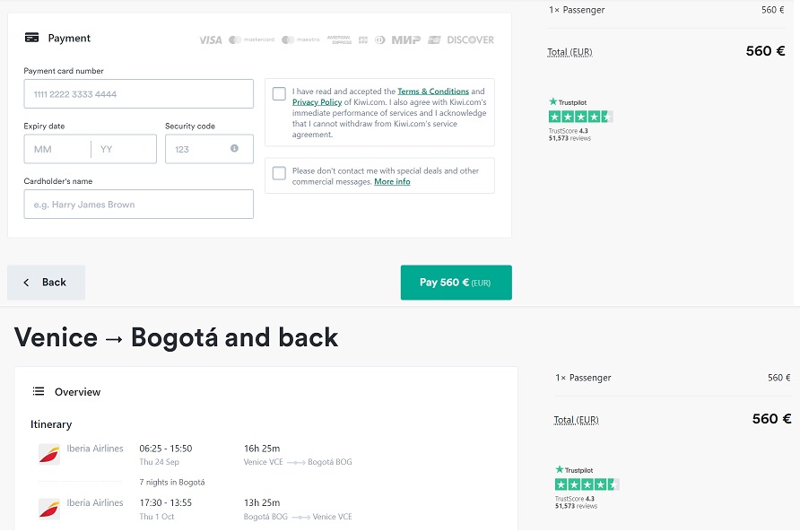Click the upper Trustpilot star rating
This screenshot has width=800, height=532.
[580, 117]
